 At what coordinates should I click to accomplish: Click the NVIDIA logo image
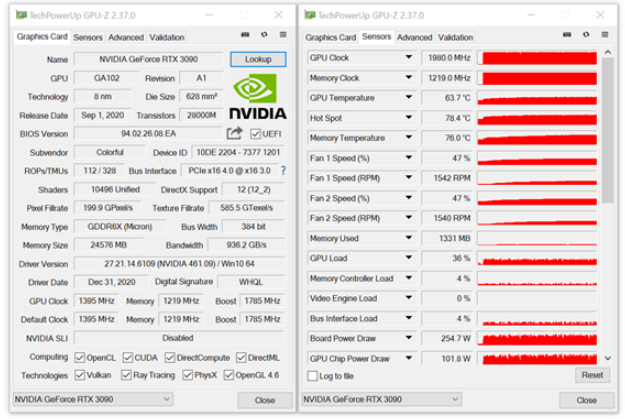pos(257,96)
